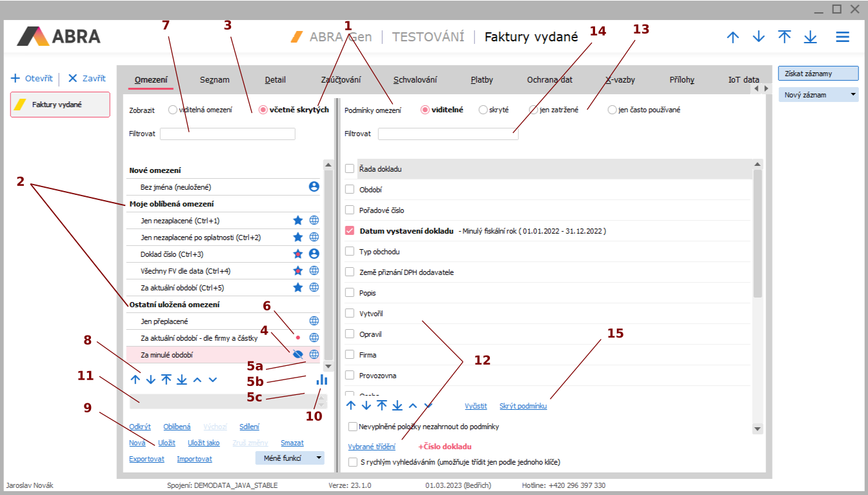This screenshot has height=495, width=868.
Task: Click the Uložit link
Action: (167, 443)
